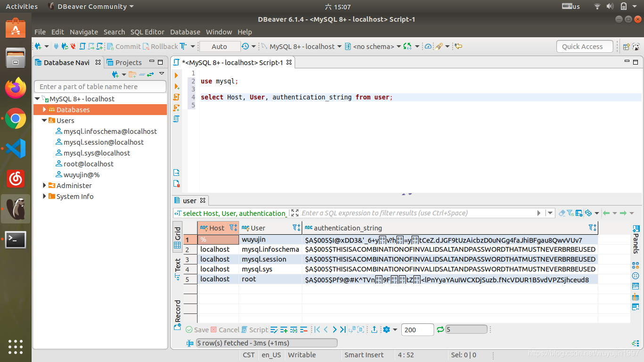Launch Google Chrome from the dock
The width and height of the screenshot is (644, 362).
(x=16, y=118)
